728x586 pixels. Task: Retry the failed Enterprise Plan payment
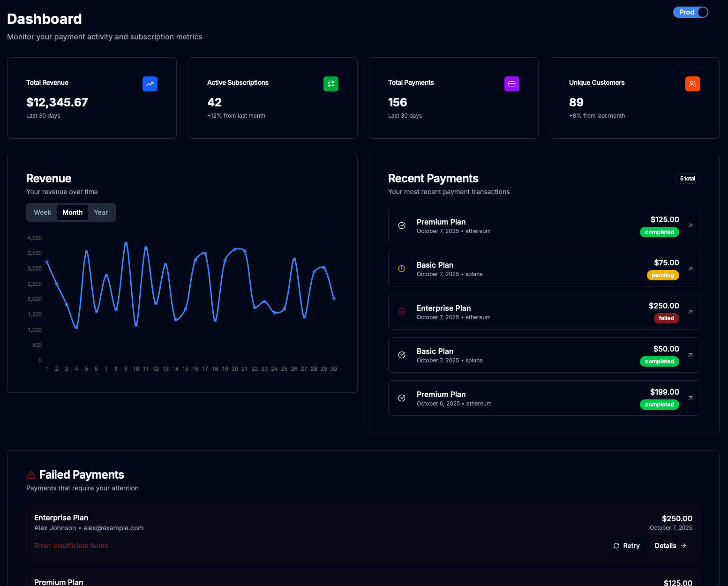point(626,546)
